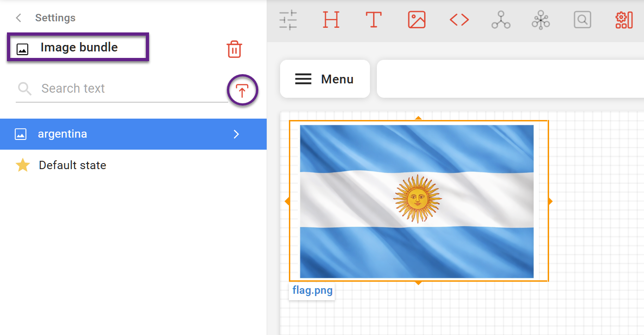Click the sliders settings icon in toolbar
Viewport: 644px width, 335px height.
tap(288, 20)
